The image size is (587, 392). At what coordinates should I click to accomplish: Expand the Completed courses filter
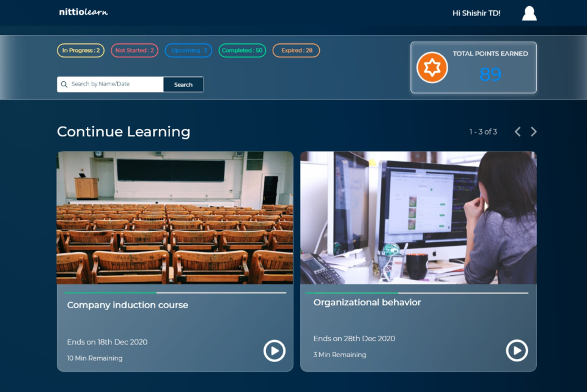242,50
